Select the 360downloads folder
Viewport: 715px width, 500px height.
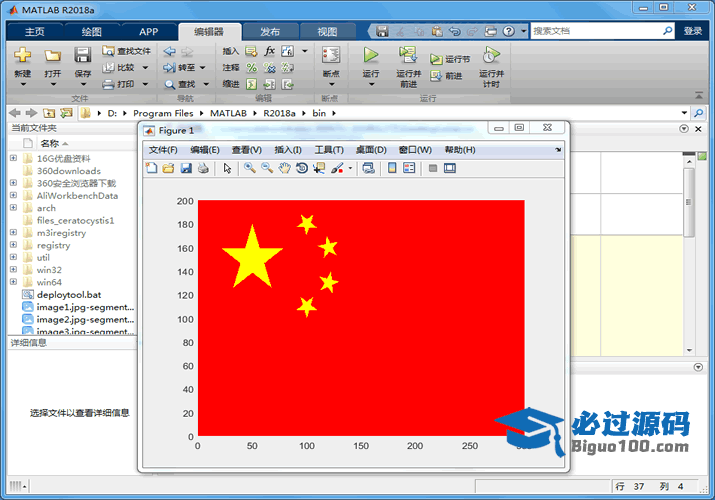pyautogui.click(x=68, y=171)
